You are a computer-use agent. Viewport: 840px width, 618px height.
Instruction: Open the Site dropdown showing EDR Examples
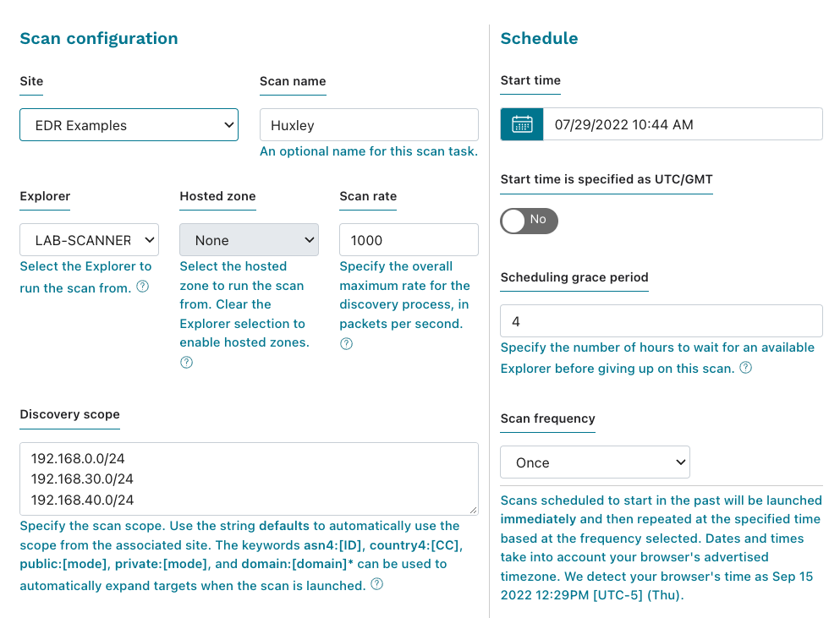(129, 124)
